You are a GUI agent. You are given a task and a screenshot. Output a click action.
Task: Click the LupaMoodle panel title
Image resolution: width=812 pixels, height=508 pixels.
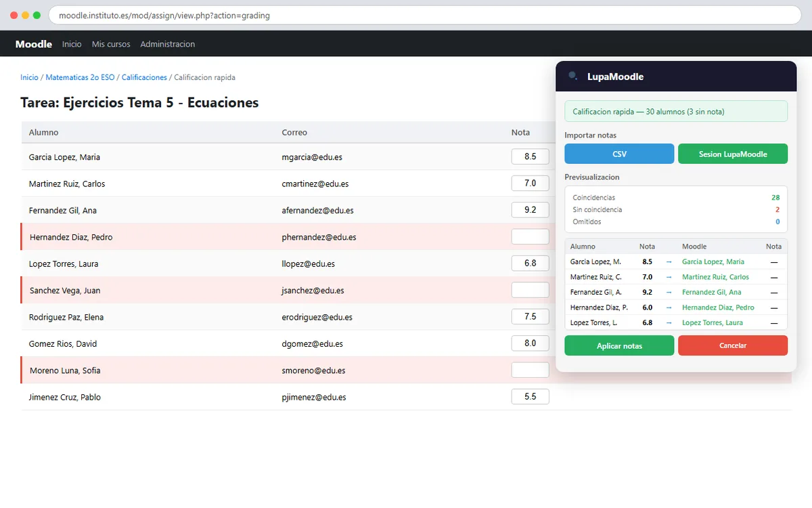(615, 77)
